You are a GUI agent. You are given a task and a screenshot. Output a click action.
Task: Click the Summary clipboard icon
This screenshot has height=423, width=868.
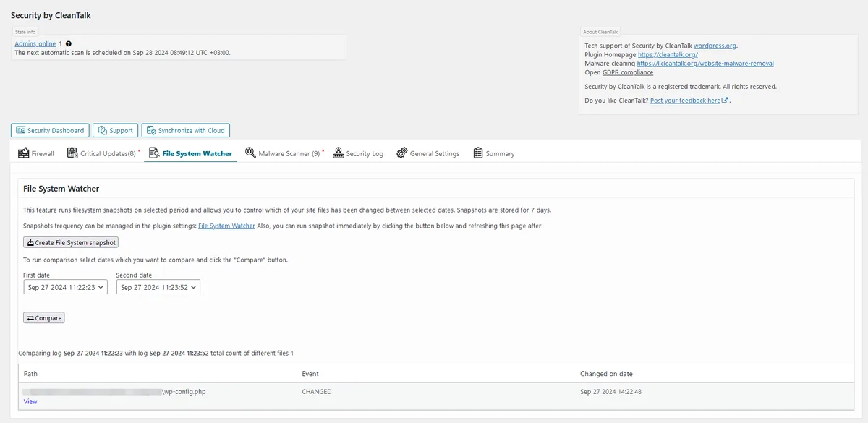pyautogui.click(x=478, y=153)
